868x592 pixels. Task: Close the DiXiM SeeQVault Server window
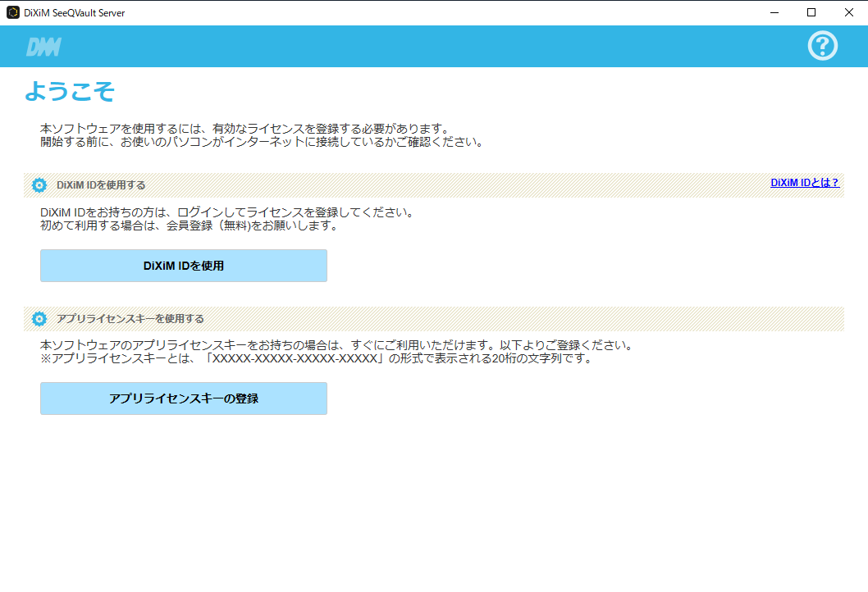[x=848, y=12]
